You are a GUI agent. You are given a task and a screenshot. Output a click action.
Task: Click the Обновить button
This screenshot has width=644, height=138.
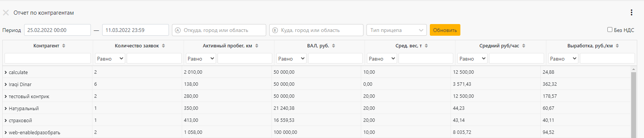pyautogui.click(x=445, y=30)
